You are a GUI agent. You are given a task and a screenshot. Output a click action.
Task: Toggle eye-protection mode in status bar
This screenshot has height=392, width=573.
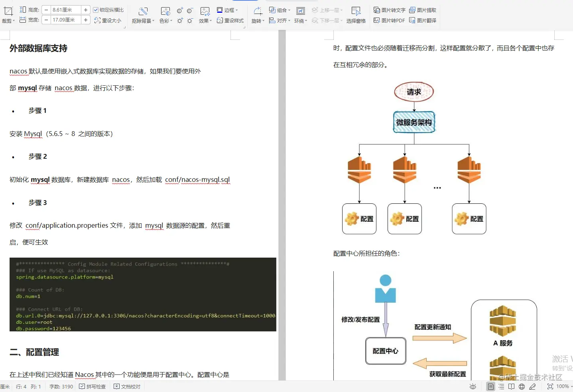[x=473, y=386]
